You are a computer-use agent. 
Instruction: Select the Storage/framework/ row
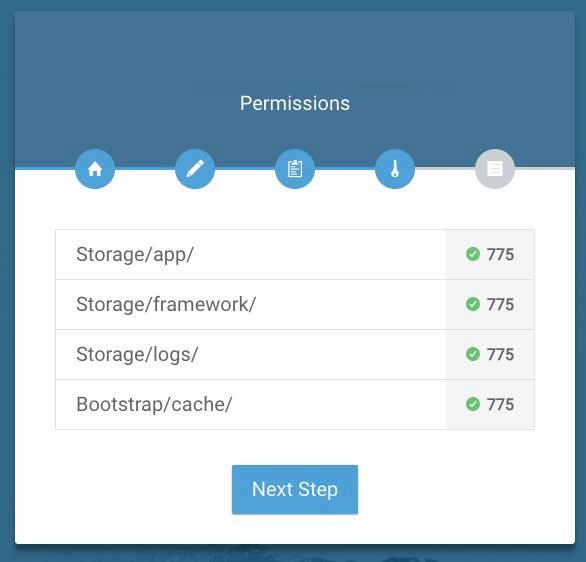click(295, 305)
